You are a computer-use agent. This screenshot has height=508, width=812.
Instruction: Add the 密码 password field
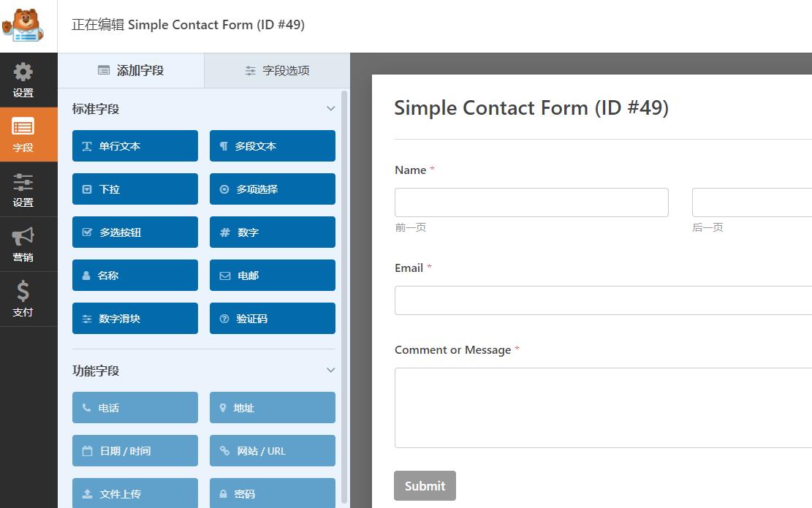[x=273, y=493]
